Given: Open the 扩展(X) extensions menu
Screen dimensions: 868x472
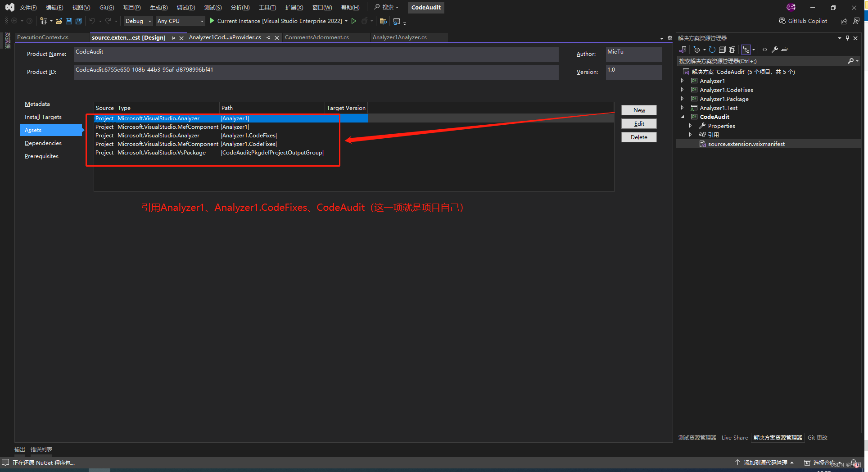Looking at the screenshot, I should 294,7.
